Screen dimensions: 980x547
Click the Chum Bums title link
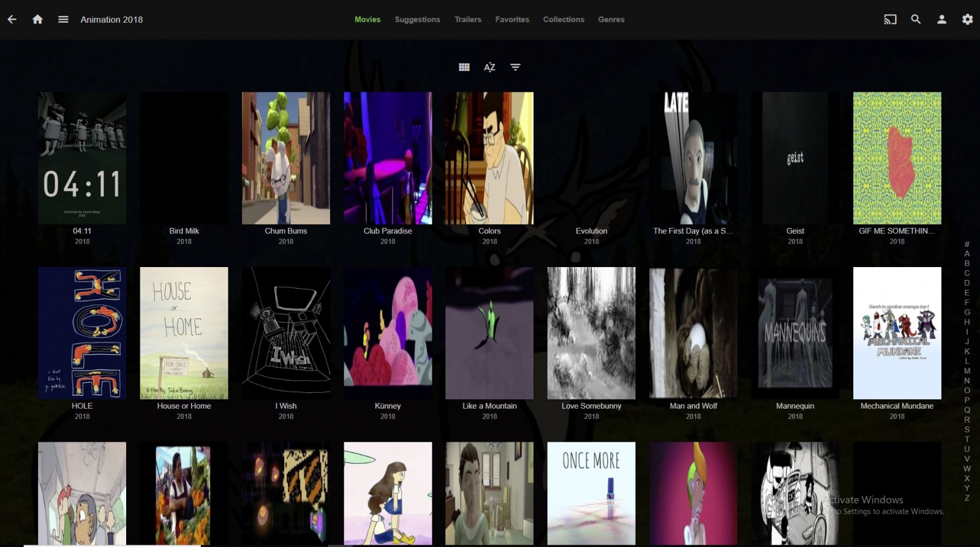click(x=286, y=231)
